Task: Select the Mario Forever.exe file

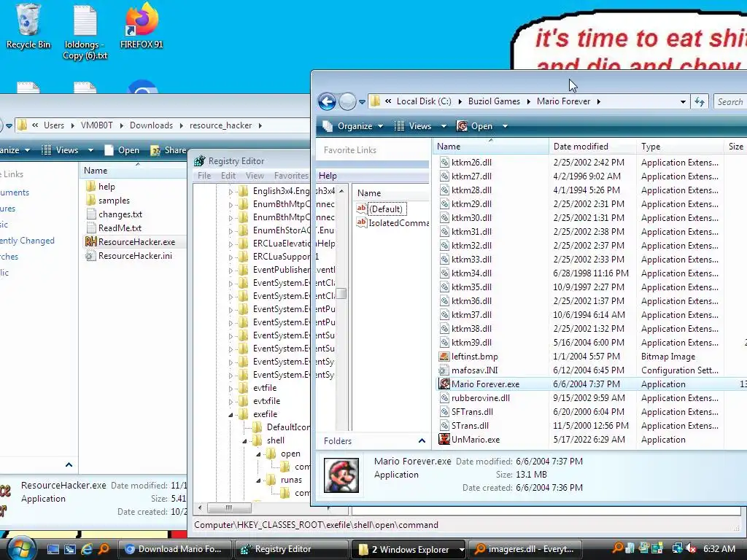Action: (485, 384)
